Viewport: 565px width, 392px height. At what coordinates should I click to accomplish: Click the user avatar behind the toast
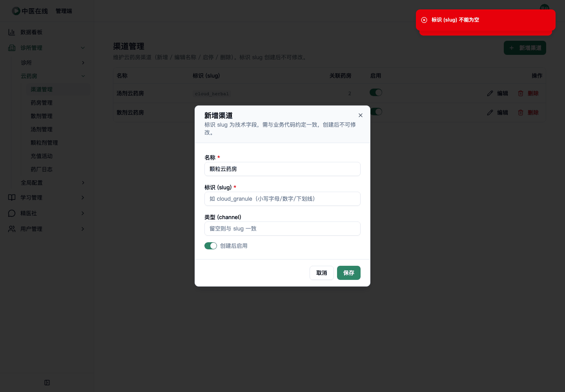click(x=545, y=7)
